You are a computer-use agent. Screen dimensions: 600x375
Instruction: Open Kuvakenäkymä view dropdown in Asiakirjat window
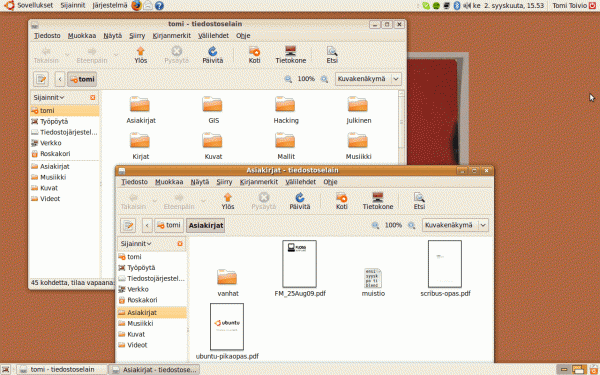[455, 225]
